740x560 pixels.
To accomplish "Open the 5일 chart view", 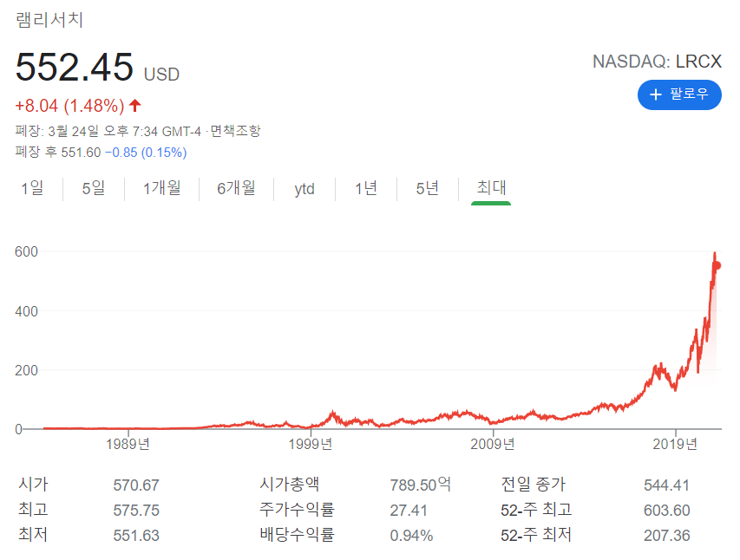I will pos(93,188).
